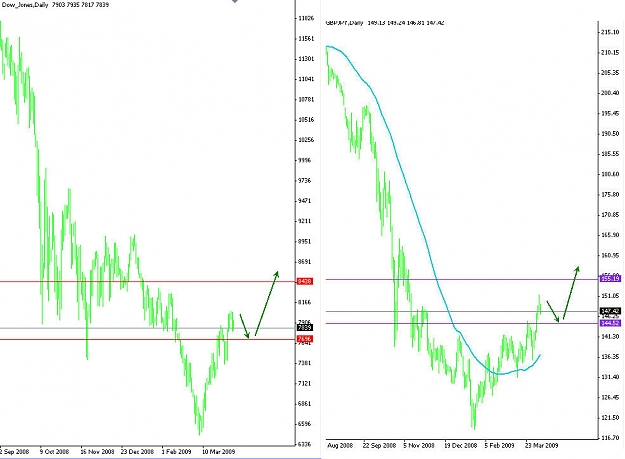Click the 170.85 price scale value
The image size is (625, 459).
click(x=610, y=215)
